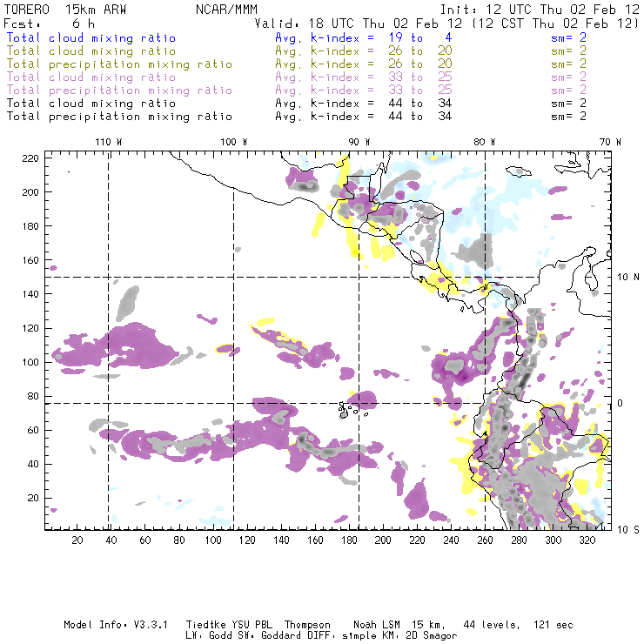Select the black 'Total precipitation mixing ratio' legend line
The image size is (644, 644).
pyautogui.click(x=119, y=117)
